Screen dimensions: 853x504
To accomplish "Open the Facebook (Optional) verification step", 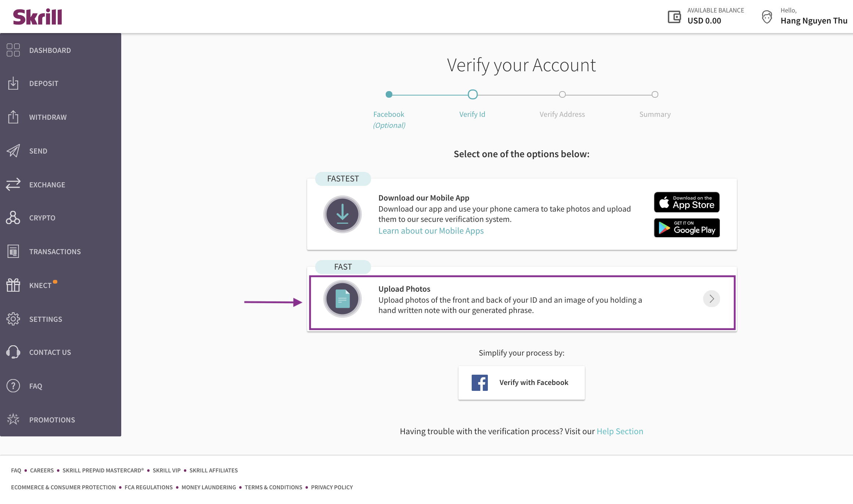I will pos(389,94).
